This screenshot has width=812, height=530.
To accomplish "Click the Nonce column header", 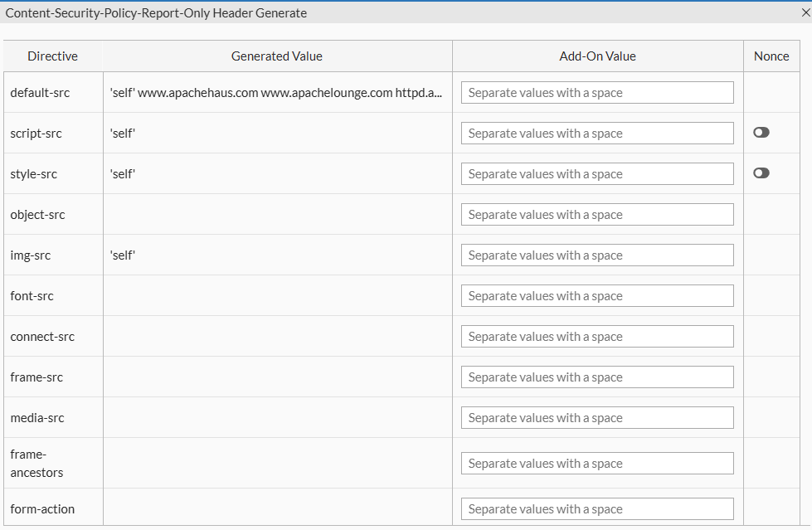I will (771, 56).
